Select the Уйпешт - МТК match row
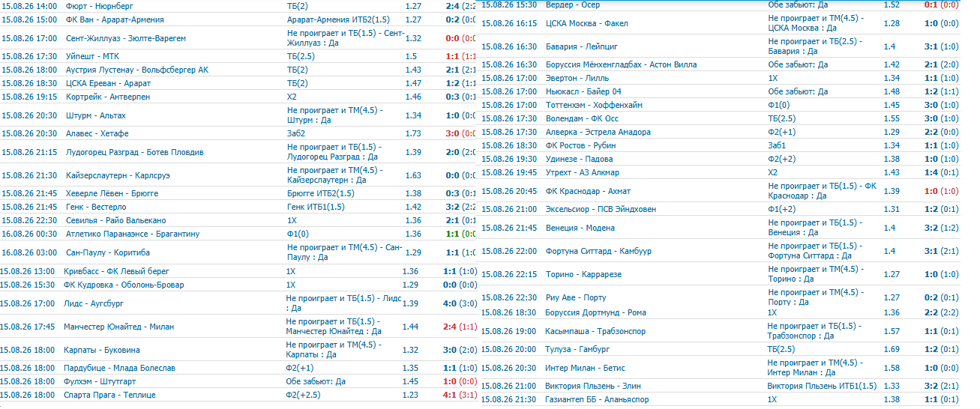Image resolution: width=980 pixels, height=409 pixels. [238, 56]
